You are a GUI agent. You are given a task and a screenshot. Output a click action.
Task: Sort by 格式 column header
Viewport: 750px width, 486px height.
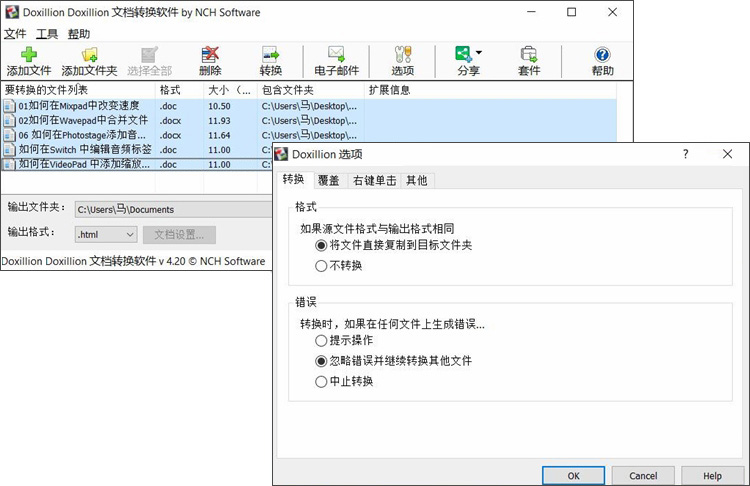180,90
